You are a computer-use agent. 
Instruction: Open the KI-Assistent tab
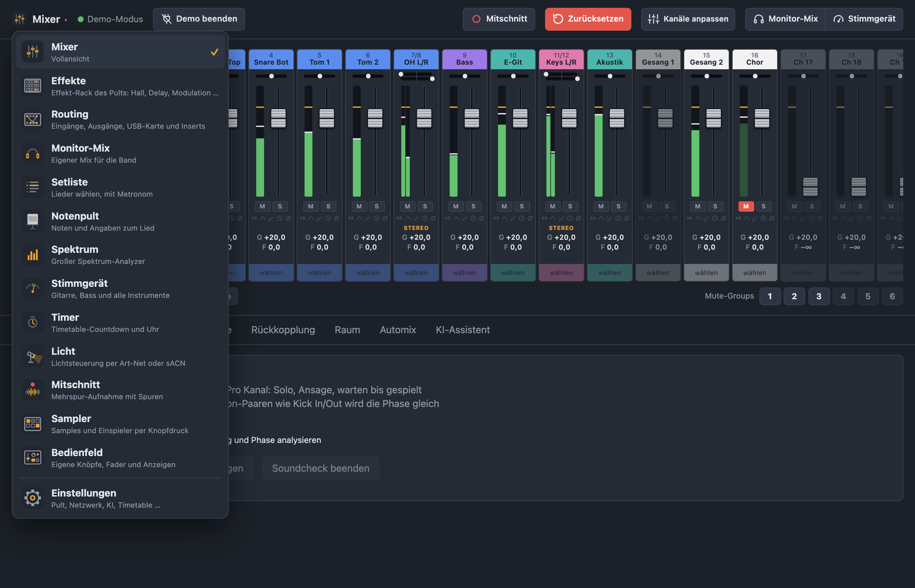pos(463,330)
